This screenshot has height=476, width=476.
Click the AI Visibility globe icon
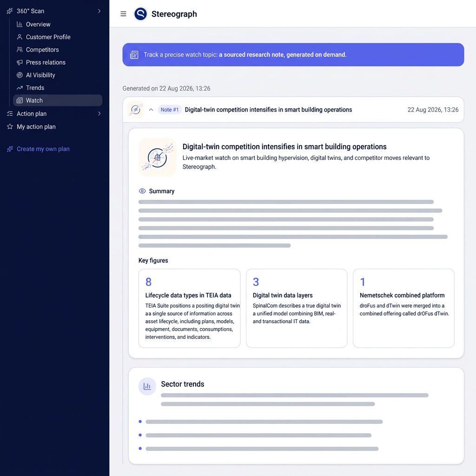pos(20,75)
